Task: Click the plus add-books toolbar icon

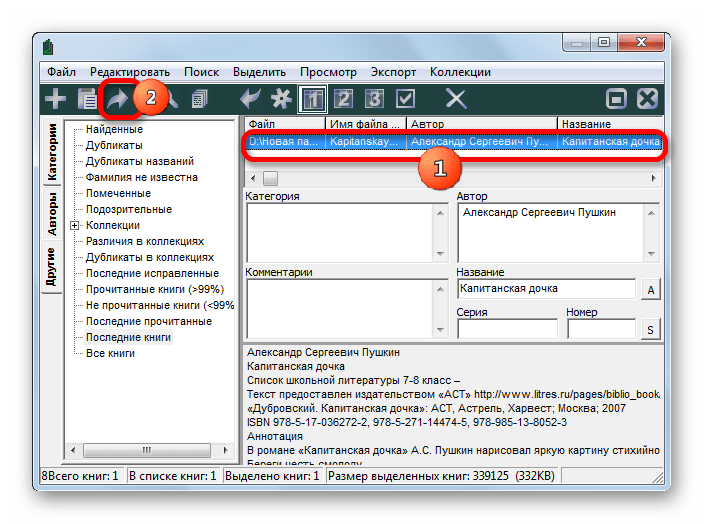Action: 56,99
